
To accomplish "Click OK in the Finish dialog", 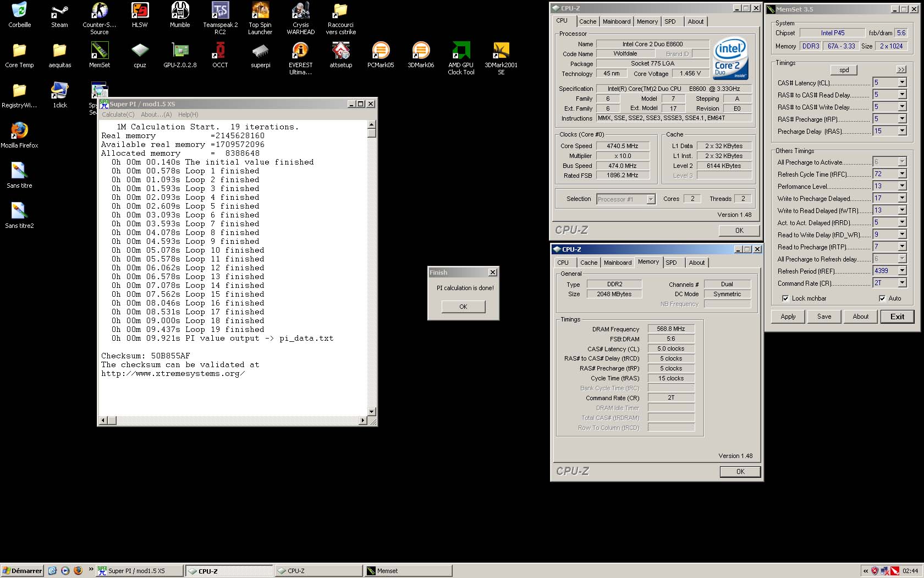I will (463, 307).
